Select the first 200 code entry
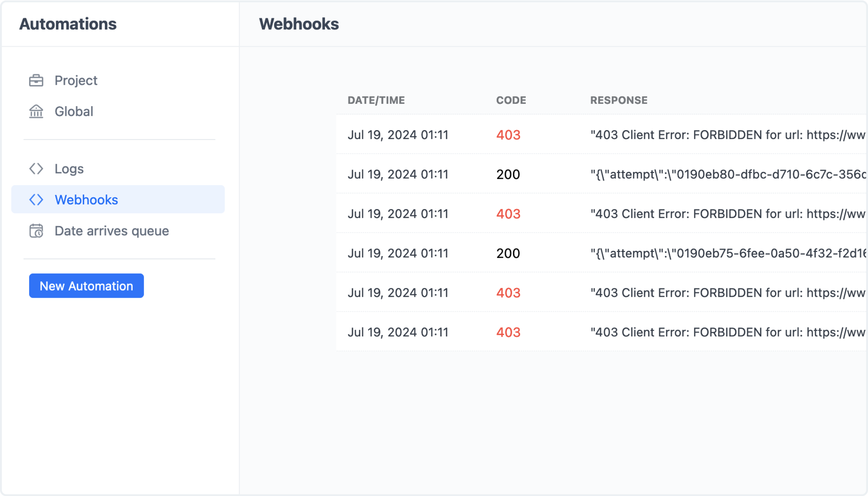The width and height of the screenshot is (868, 496). pyautogui.click(x=508, y=174)
